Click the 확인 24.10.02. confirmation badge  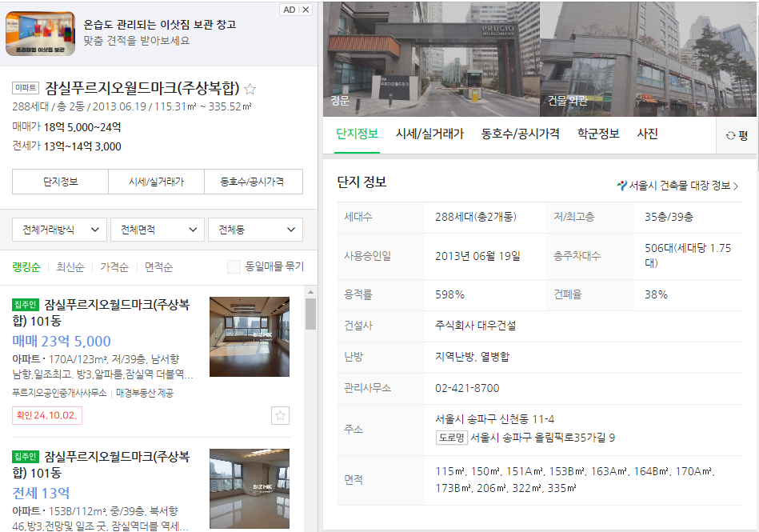point(47,415)
